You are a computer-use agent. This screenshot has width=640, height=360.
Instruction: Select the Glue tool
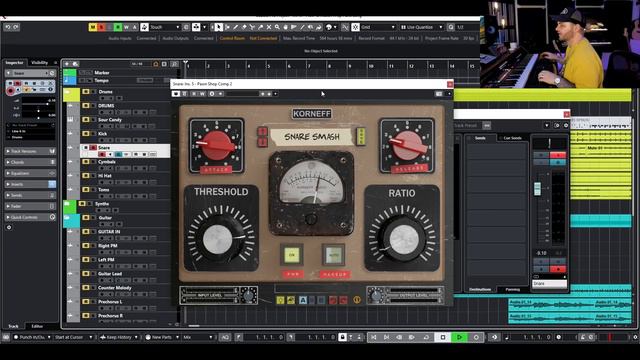tap(260, 27)
